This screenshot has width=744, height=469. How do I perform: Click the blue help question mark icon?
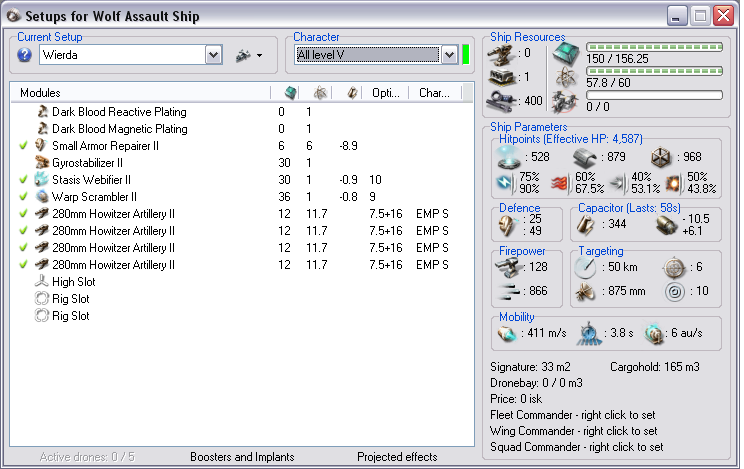point(24,55)
